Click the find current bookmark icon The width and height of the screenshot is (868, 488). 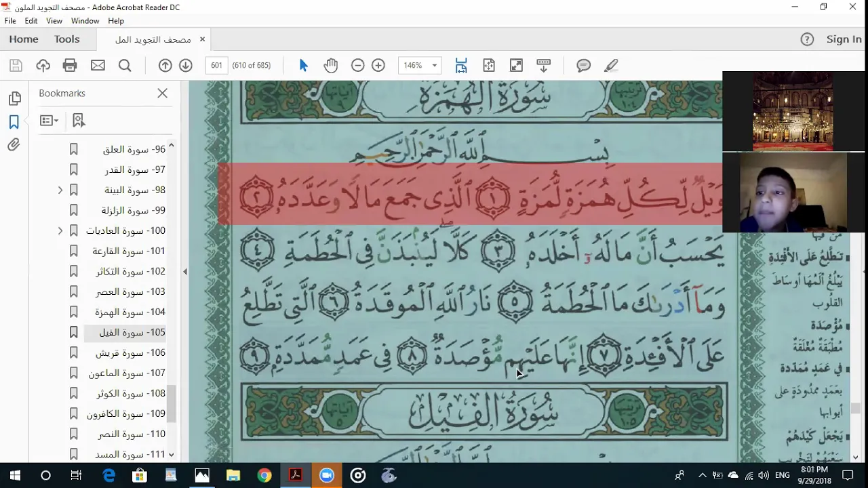click(79, 121)
